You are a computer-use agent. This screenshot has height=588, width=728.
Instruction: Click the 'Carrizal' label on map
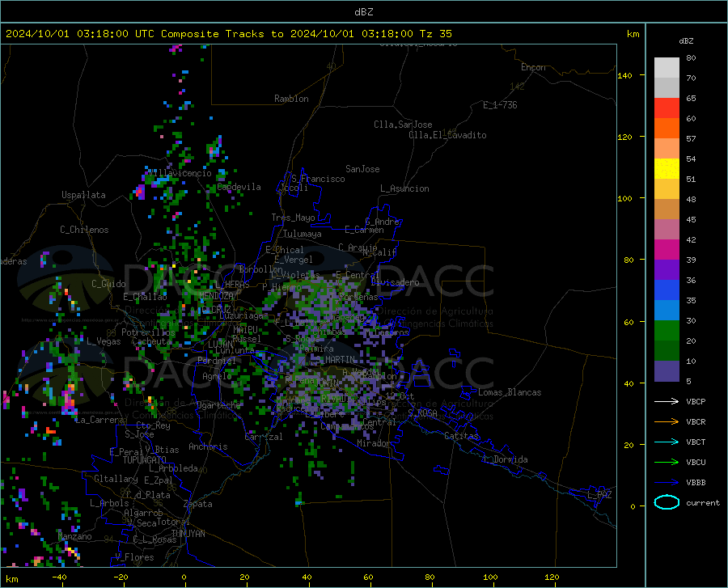point(263,437)
